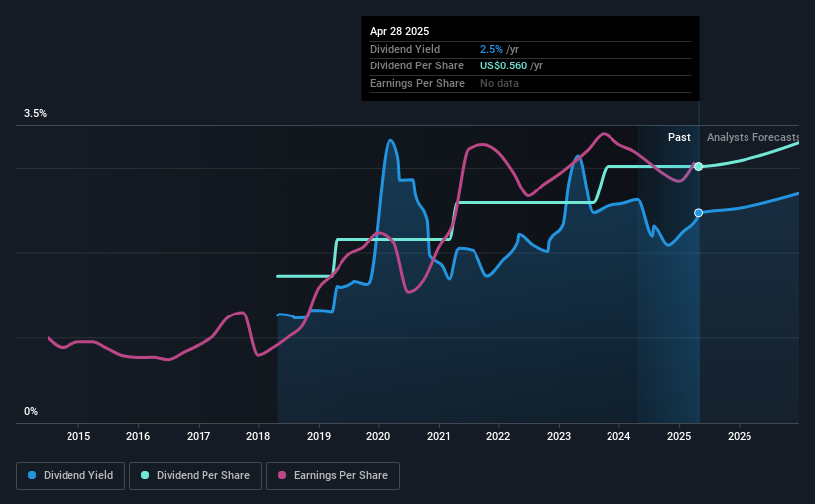The height and width of the screenshot is (504, 815).
Task: Click the teal Dividend Per Share legend dot
Action: tap(145, 475)
